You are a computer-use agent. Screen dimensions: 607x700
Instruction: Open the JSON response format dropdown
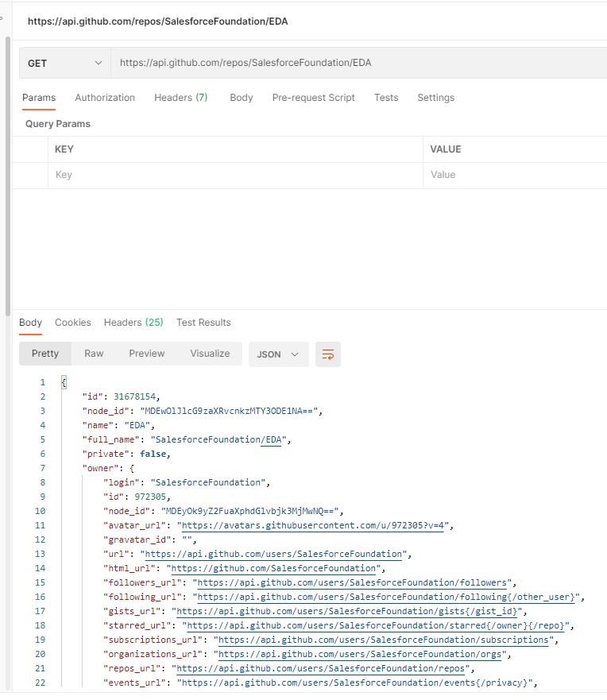(x=278, y=354)
